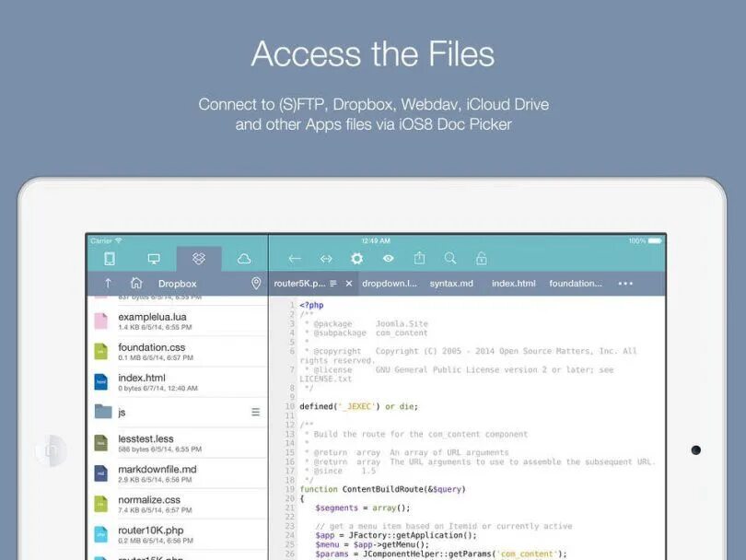The image size is (746, 560).
Task: Show more tabs with ellipsis button
Action: click(x=625, y=284)
